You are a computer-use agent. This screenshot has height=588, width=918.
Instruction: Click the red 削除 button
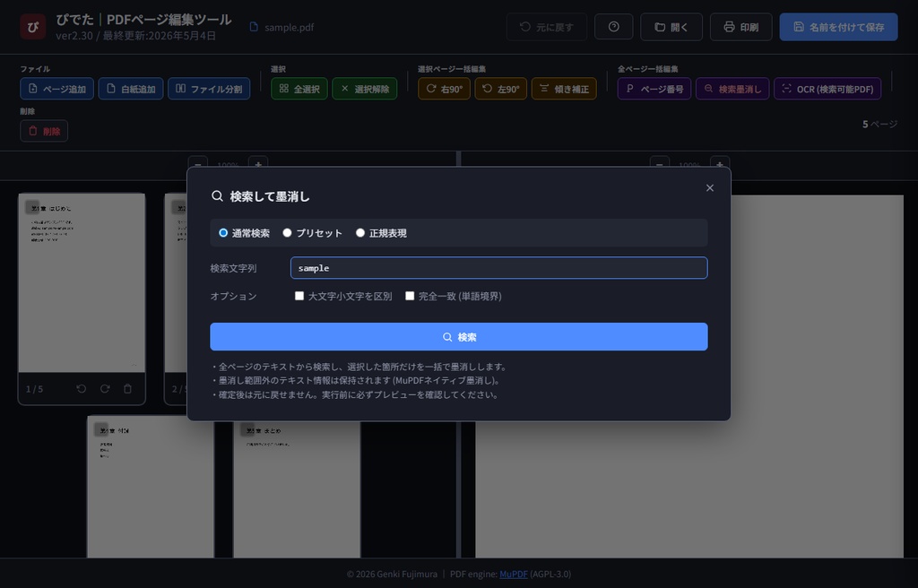(44, 131)
